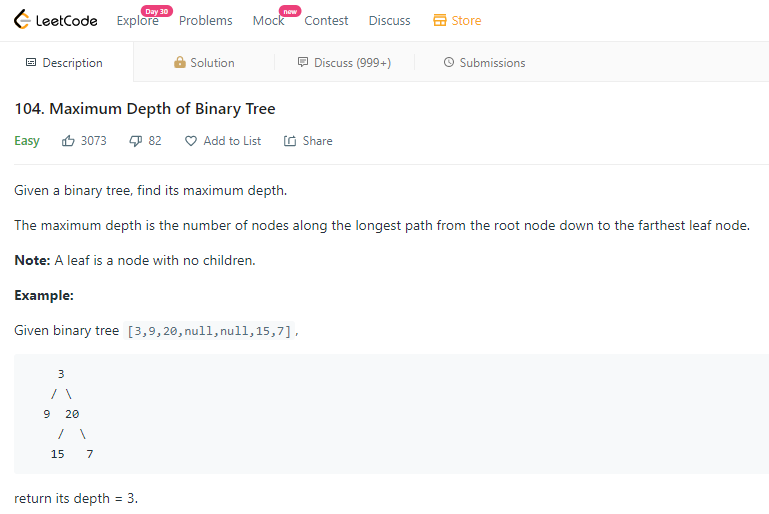Open the Explore navigation item

click(x=137, y=21)
